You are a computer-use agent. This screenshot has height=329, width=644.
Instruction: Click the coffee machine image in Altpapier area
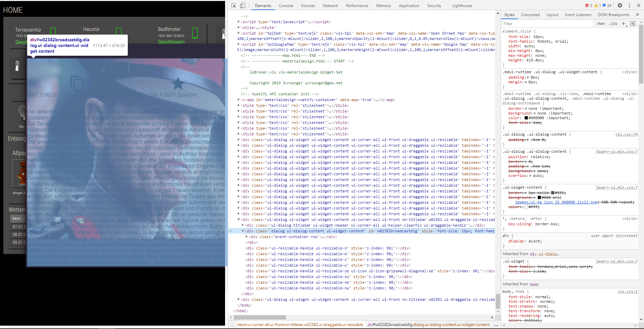19,173
